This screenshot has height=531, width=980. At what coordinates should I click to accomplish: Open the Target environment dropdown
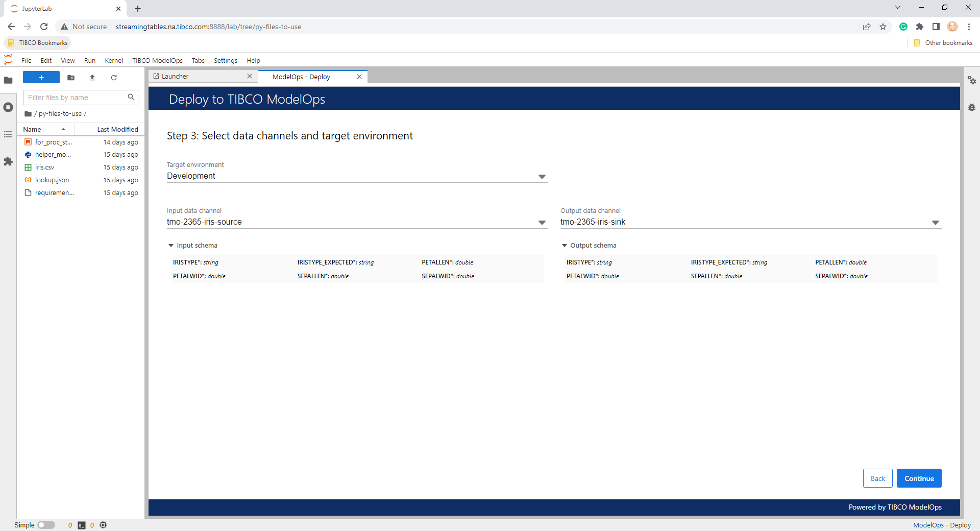[357, 176]
